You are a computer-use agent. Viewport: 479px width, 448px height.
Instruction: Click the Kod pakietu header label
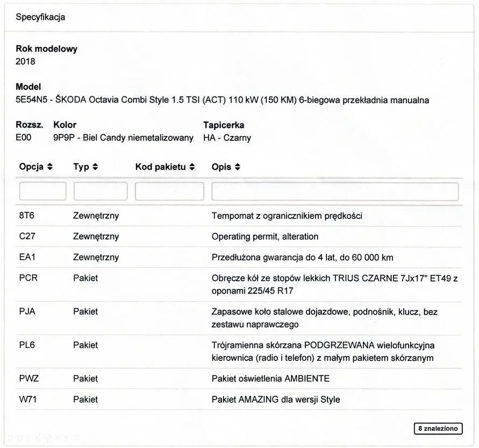click(161, 167)
